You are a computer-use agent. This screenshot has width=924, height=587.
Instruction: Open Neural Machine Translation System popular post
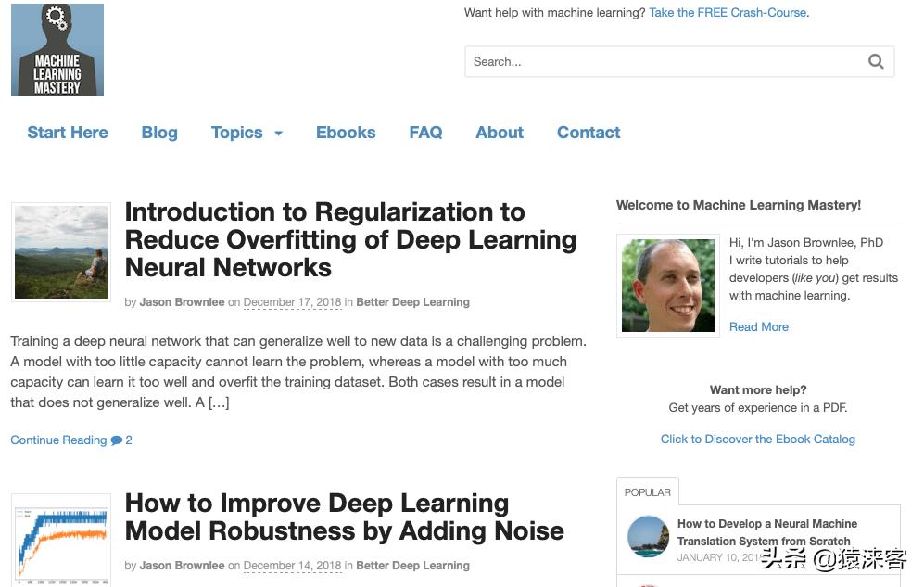click(766, 532)
